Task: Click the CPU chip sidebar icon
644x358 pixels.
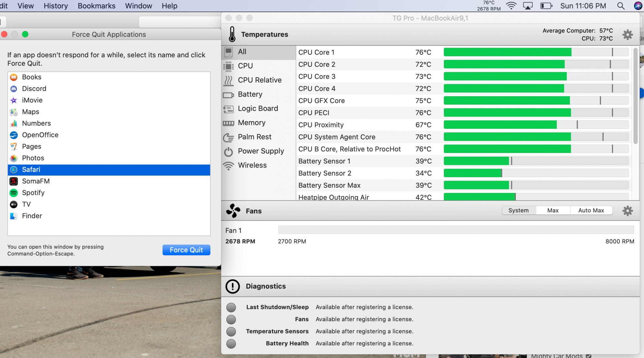Action: [x=228, y=66]
